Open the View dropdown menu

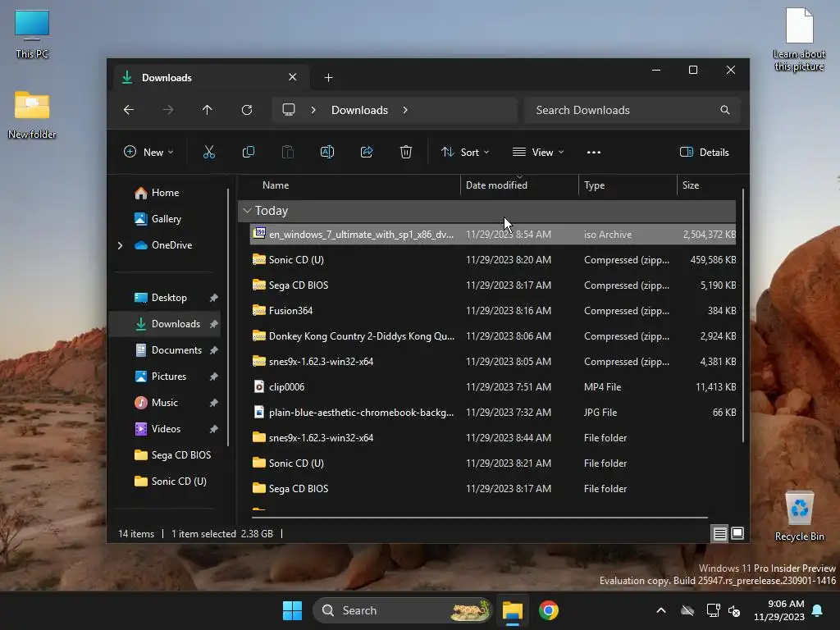538,152
